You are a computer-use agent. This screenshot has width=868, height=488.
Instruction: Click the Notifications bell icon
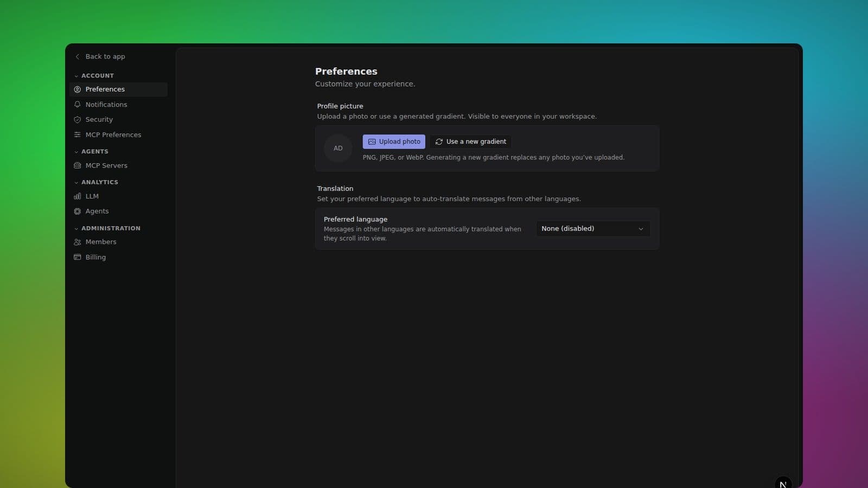(78, 105)
